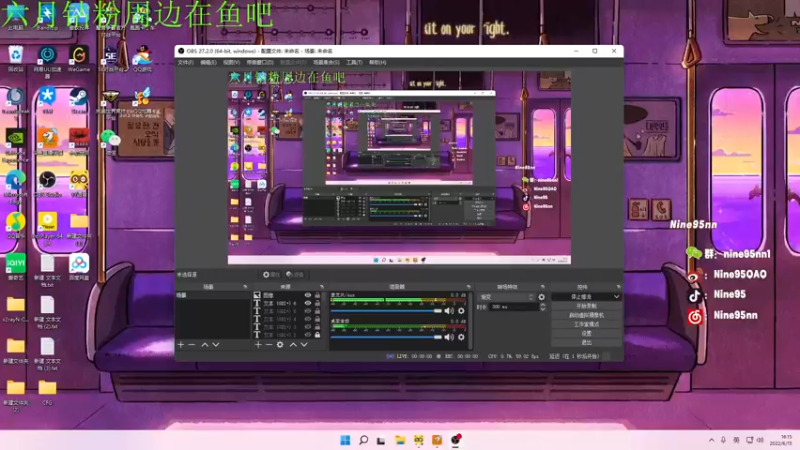Toggle visibility of 文本 (GDI+) 3 source
This screenshot has height=450, width=800.
pyautogui.click(x=308, y=327)
